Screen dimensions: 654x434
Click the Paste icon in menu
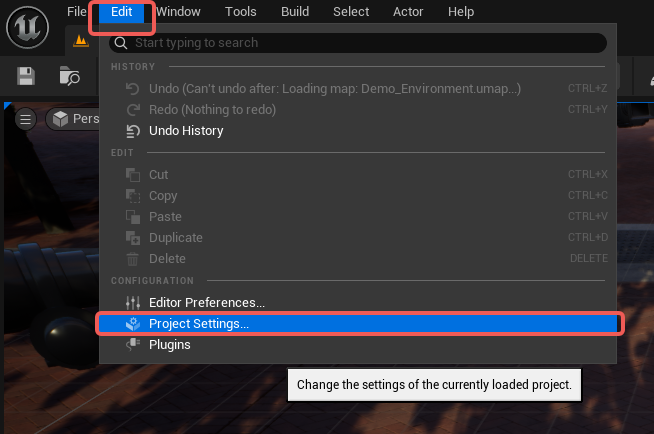point(133,217)
